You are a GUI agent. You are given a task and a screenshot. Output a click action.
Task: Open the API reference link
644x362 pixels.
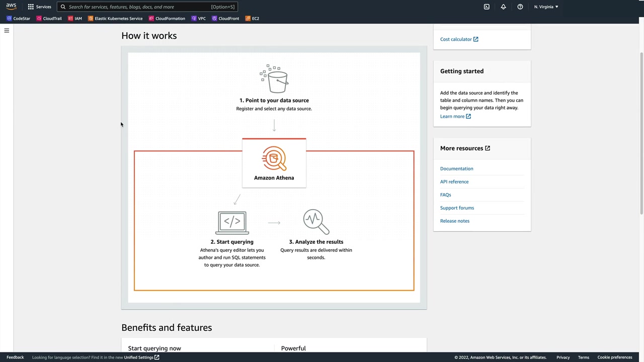click(454, 182)
